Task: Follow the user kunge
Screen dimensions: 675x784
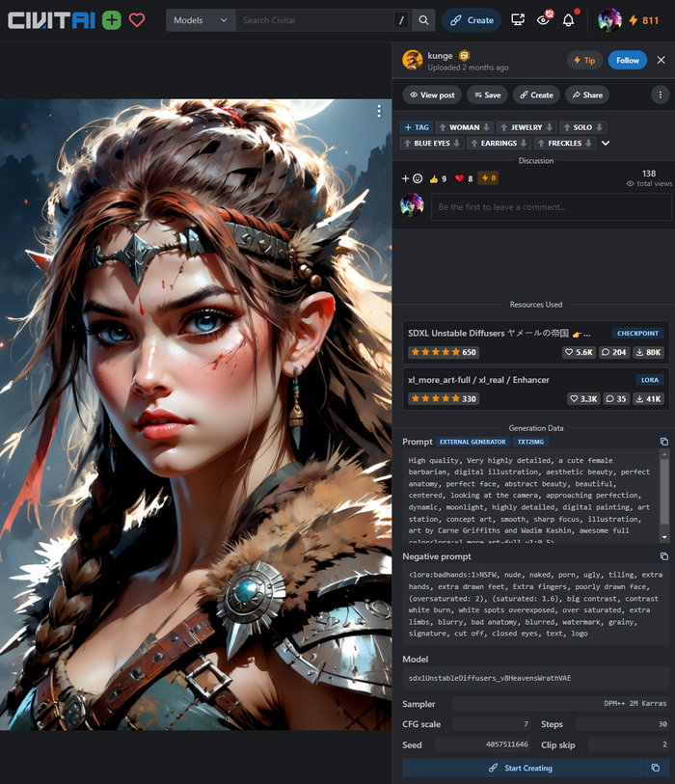Action: click(628, 60)
